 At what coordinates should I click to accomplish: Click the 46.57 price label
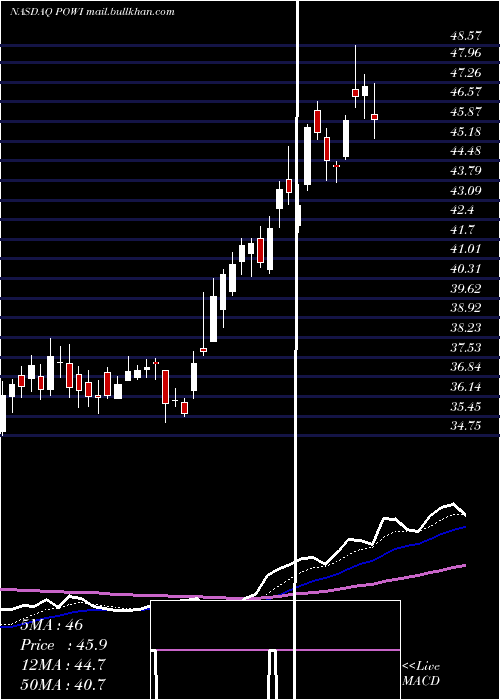[466, 92]
